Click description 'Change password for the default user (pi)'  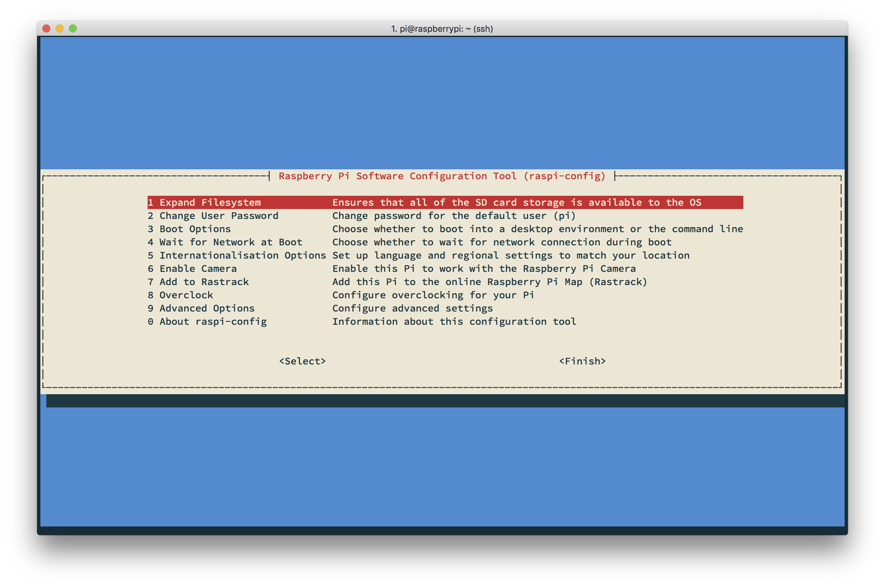(x=454, y=216)
